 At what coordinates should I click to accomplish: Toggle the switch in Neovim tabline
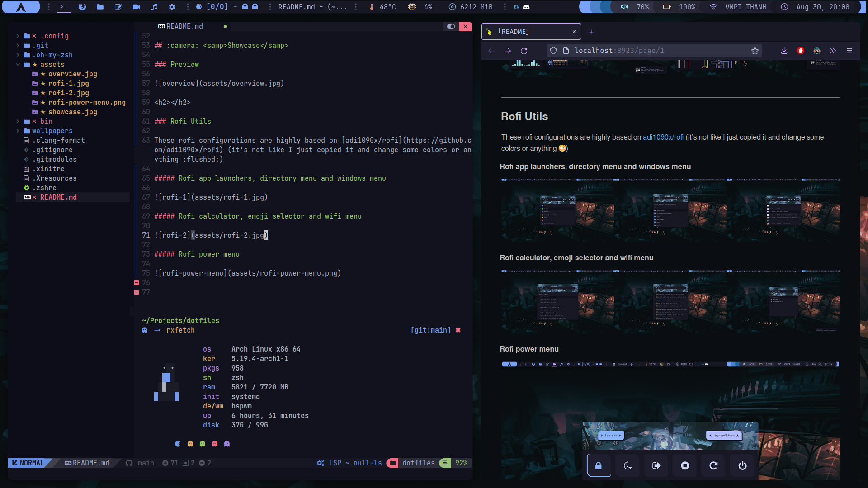pos(451,27)
